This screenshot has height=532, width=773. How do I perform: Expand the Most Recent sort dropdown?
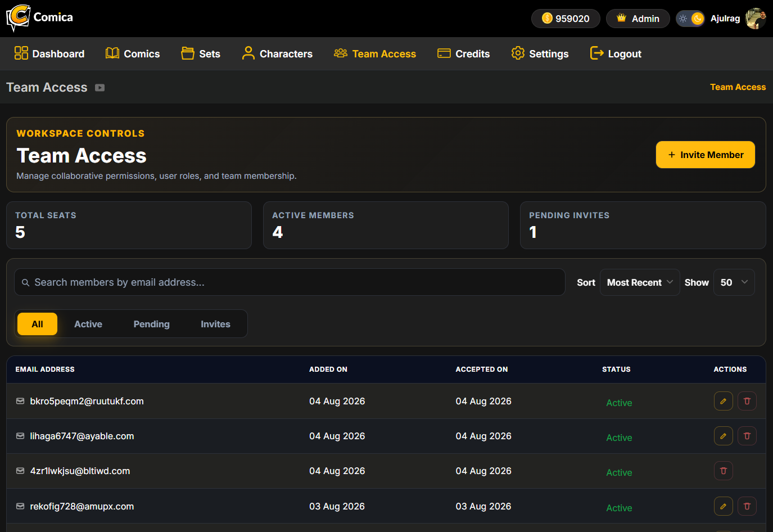pos(640,282)
